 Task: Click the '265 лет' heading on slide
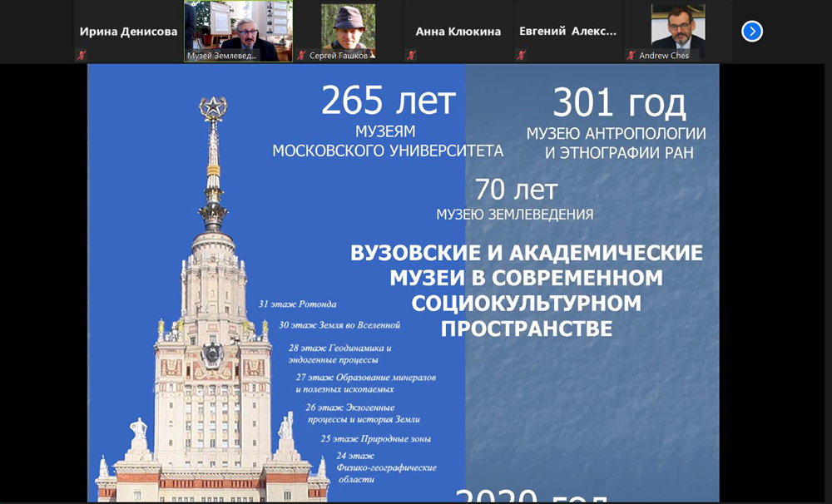click(388, 101)
